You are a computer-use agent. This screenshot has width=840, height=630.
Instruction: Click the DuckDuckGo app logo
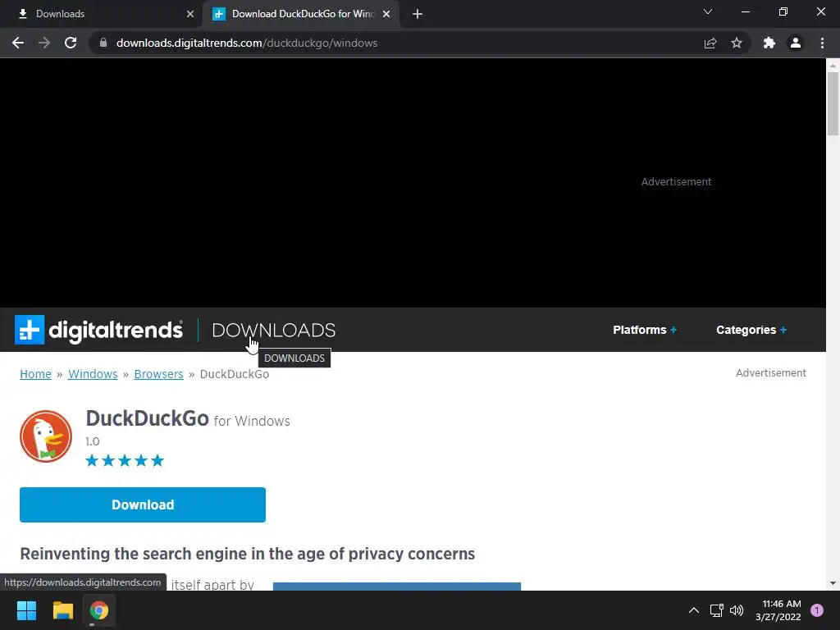point(46,436)
